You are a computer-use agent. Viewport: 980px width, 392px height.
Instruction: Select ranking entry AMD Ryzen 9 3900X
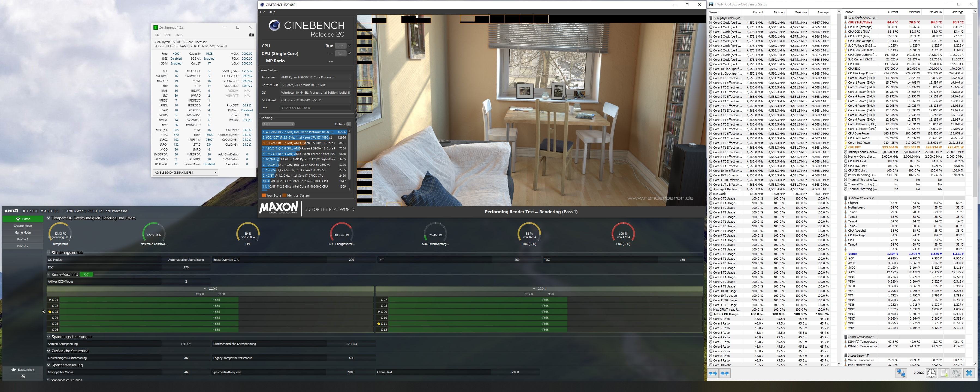[304, 149]
